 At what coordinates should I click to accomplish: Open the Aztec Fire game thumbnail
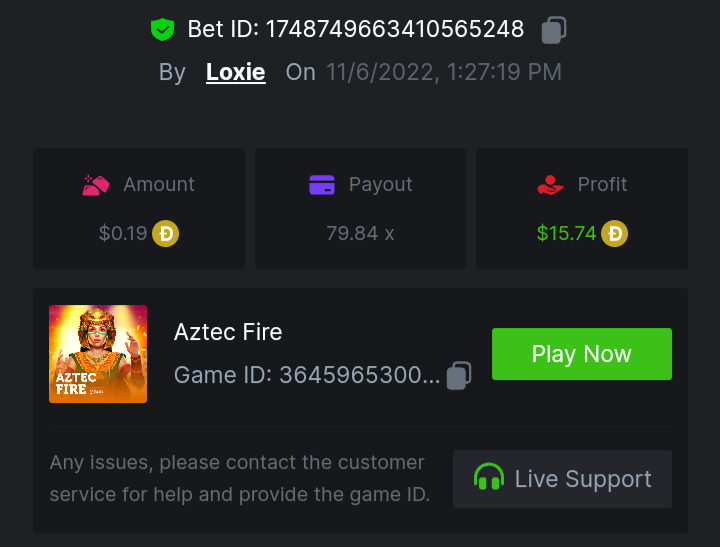[98, 354]
